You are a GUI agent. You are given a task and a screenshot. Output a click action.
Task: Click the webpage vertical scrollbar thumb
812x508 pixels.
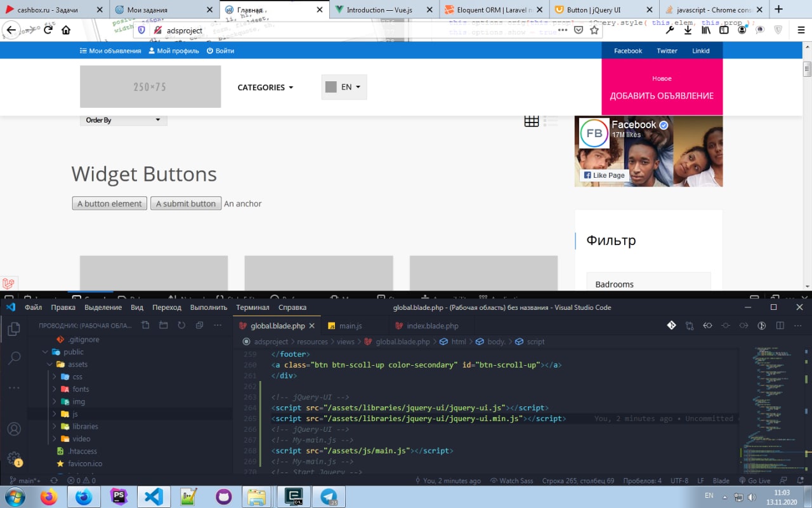808,69
